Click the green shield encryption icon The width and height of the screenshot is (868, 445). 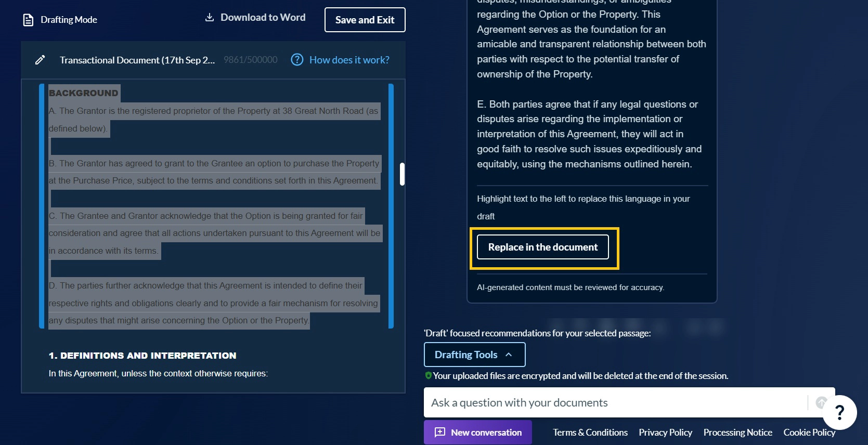(428, 375)
